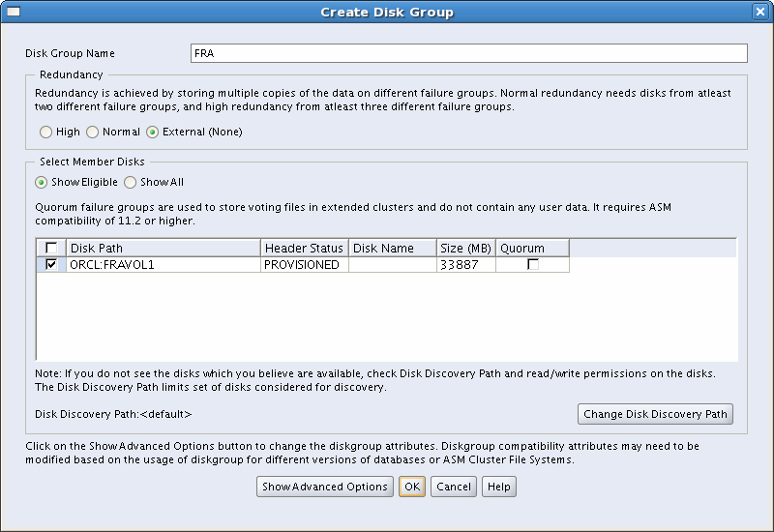Click the Disk Group Name field
The width and height of the screenshot is (774, 532).
coord(469,53)
